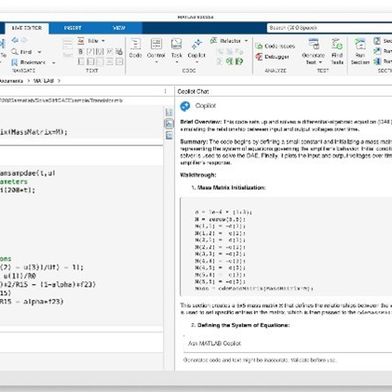Switch to the VIEW tab
Viewport: 392px width, 392px height.
(x=119, y=28)
